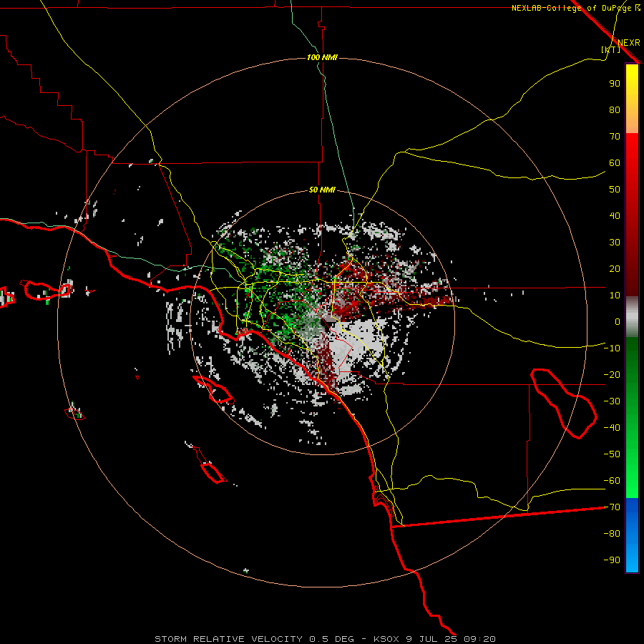This screenshot has height=644, width=644.
Task: Click the -30 value on the velocity scale
Action: pyautogui.click(x=612, y=401)
